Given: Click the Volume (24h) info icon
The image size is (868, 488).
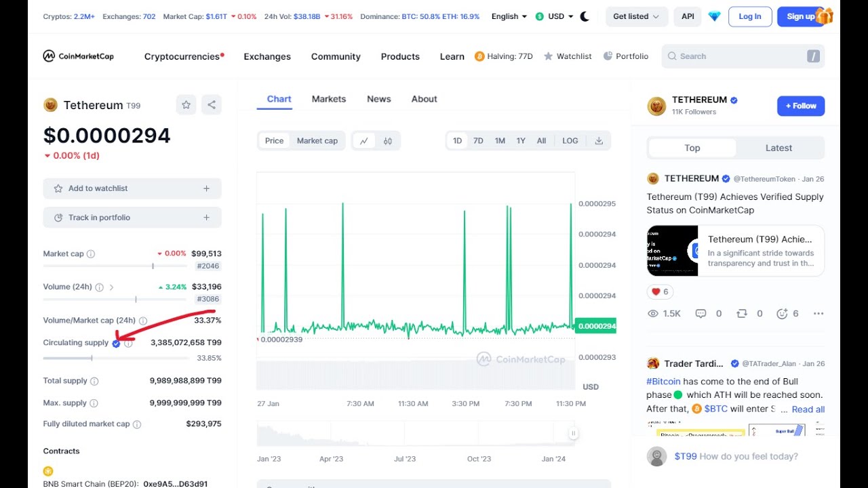Looking at the screenshot, I should pos(99,287).
